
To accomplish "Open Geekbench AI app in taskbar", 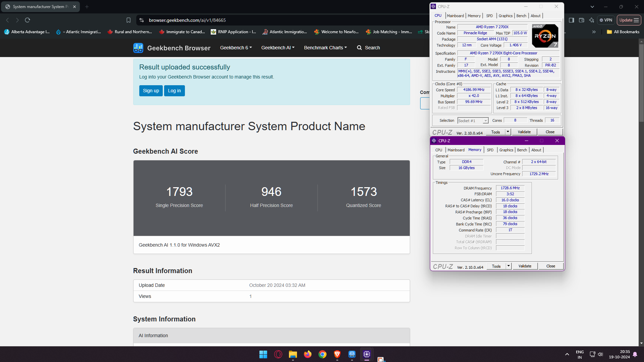I will [352, 354].
